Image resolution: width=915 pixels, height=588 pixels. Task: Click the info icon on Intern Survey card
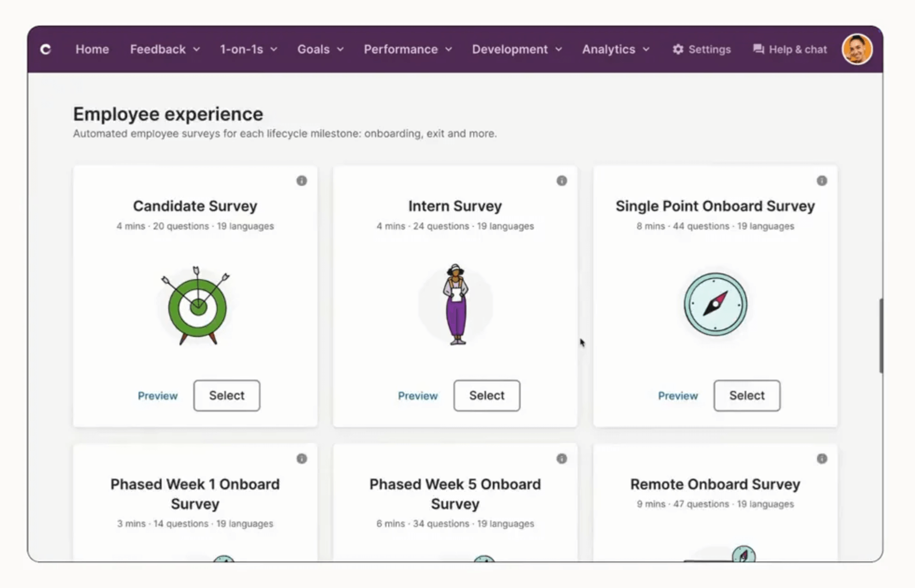562,181
